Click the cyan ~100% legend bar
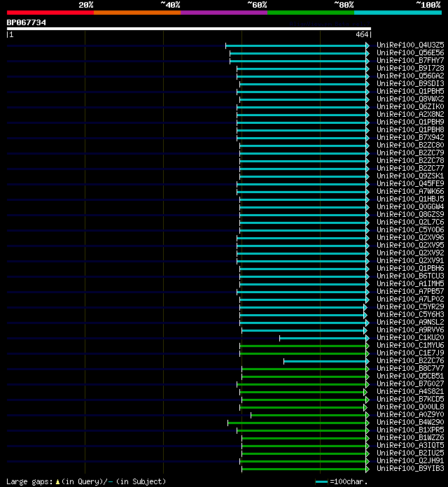The width and height of the screenshot is (448, 487). [398, 13]
